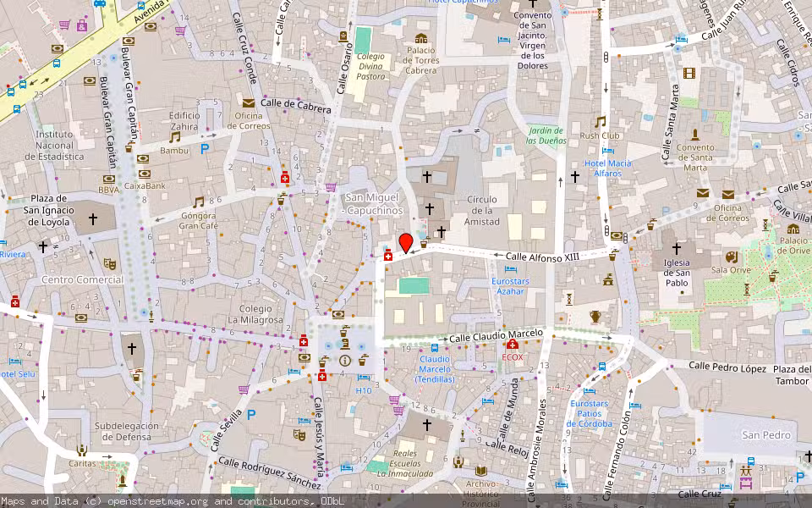This screenshot has width=812, height=508.
Task: Select the information icon in the square
Action: 345,361
